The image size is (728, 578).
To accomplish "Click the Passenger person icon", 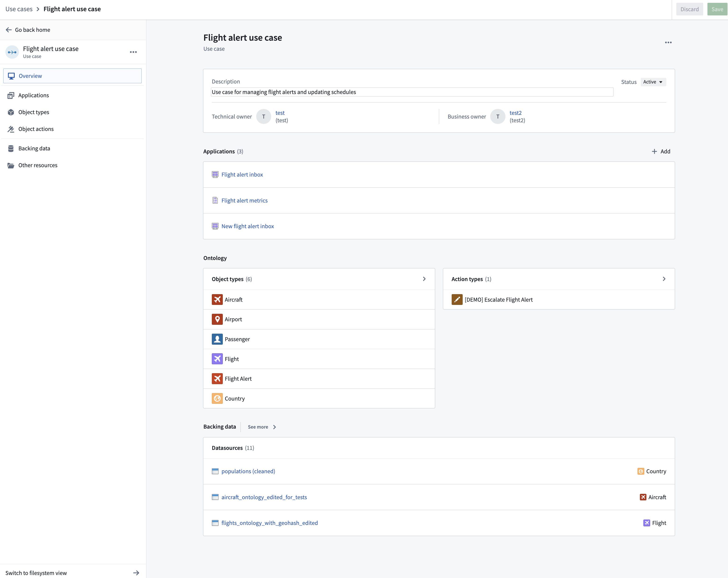I will pyautogui.click(x=217, y=339).
